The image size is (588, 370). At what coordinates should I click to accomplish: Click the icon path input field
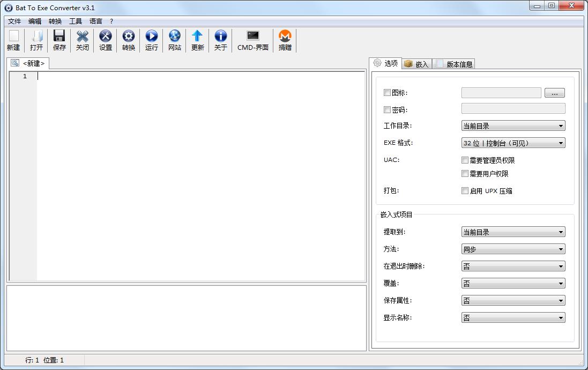(501, 93)
